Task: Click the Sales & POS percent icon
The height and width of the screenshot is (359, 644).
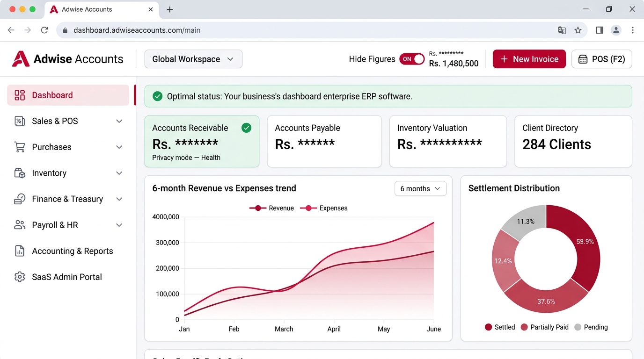Action: [20, 121]
